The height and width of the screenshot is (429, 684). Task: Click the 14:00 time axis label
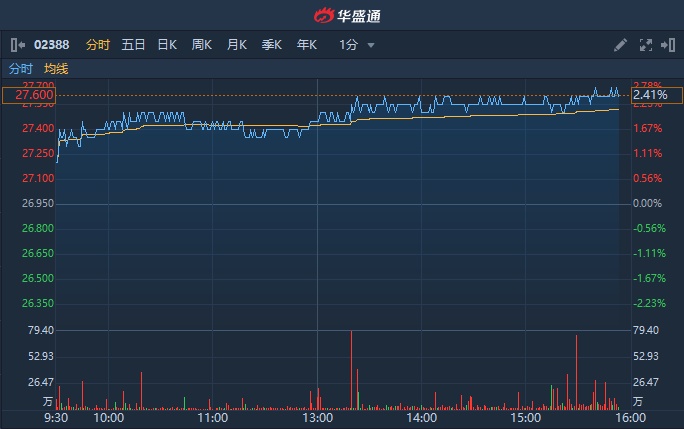(x=421, y=418)
